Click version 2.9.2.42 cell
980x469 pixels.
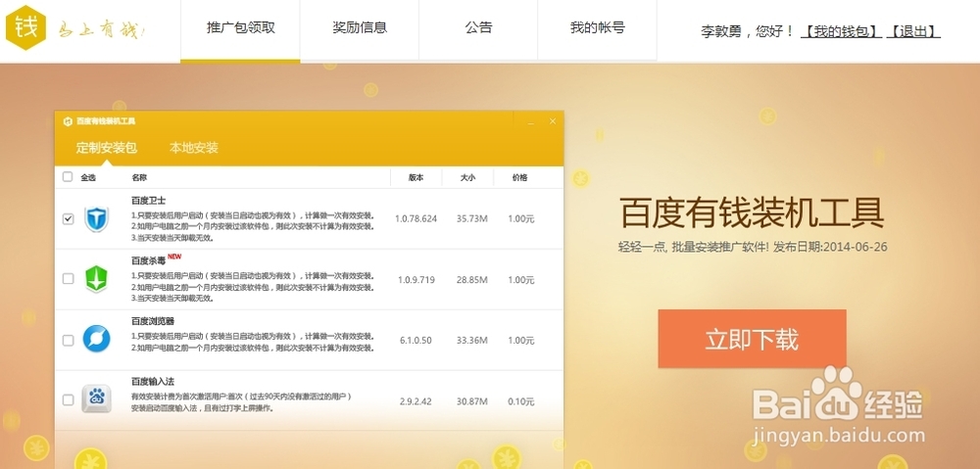pos(416,401)
